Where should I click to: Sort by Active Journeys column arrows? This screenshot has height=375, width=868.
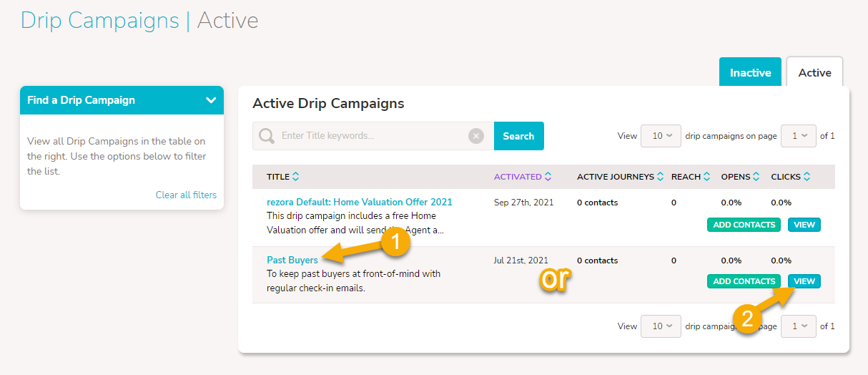(x=661, y=177)
